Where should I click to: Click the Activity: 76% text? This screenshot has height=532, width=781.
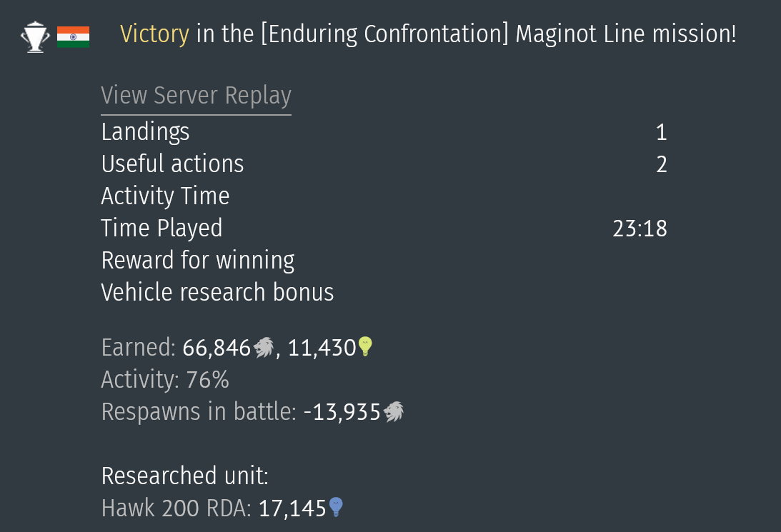165,380
